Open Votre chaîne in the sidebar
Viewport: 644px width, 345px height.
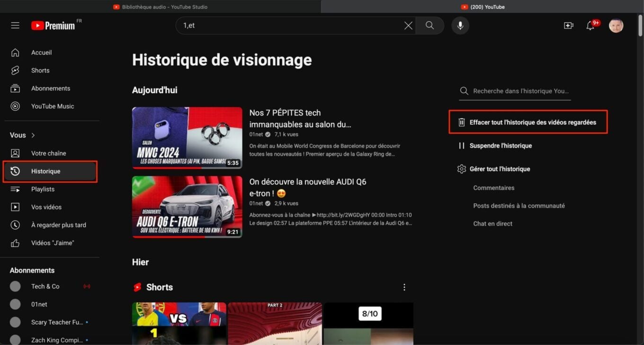point(50,154)
